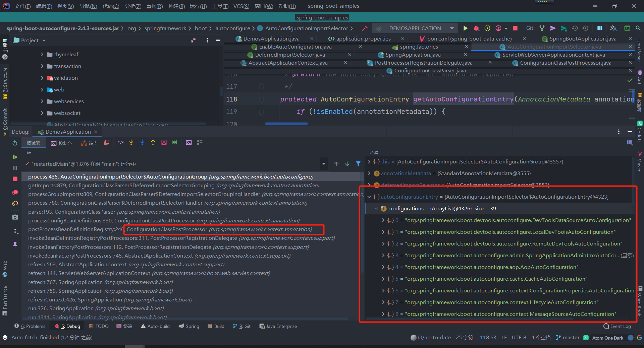
Task: Open the thread selector dropdown arrow
Action: [x=324, y=164]
